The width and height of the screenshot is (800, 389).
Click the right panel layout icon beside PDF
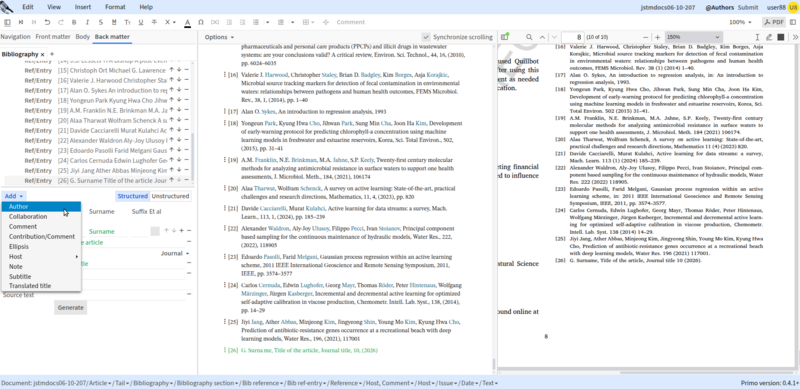tap(792, 22)
